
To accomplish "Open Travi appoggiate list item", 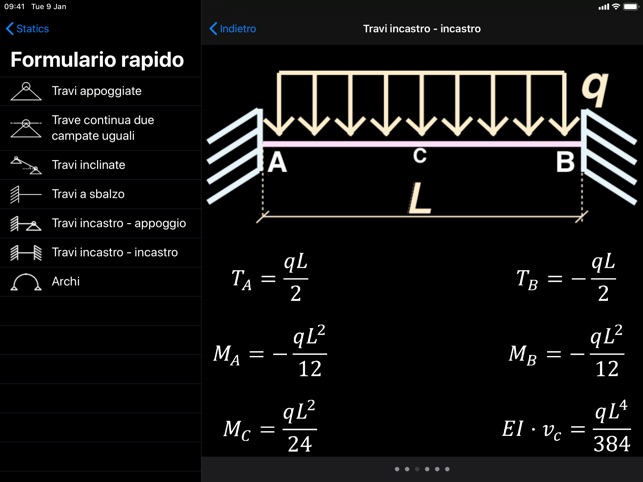I will (x=100, y=91).
